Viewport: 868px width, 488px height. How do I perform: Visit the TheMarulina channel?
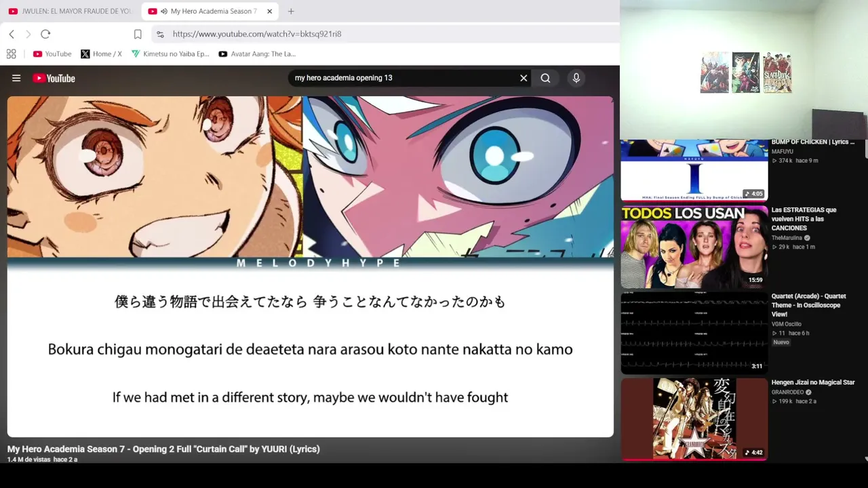787,238
